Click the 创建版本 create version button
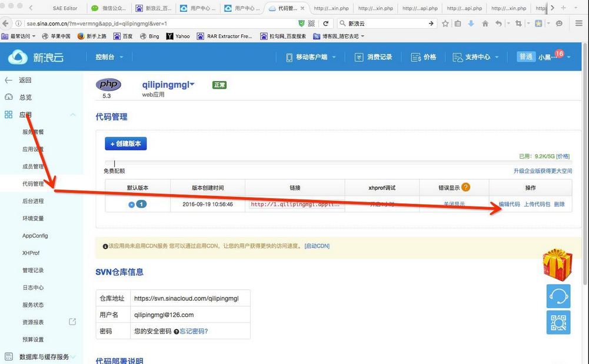Viewport: 589px width, 364px height. pyautogui.click(x=126, y=143)
